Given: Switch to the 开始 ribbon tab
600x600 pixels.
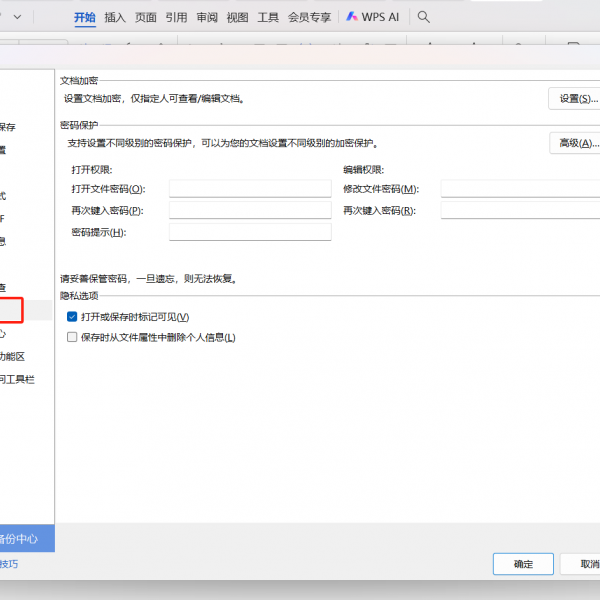Looking at the screenshot, I should 85,17.
